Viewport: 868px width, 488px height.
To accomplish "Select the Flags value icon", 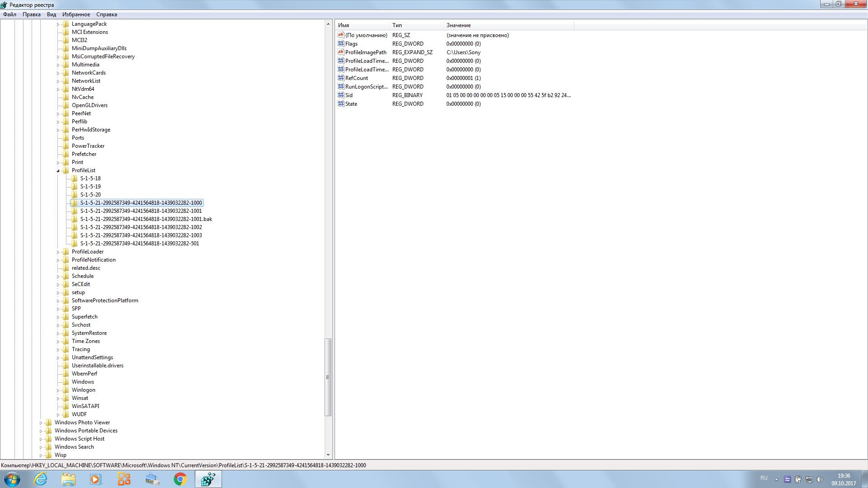I will click(341, 44).
